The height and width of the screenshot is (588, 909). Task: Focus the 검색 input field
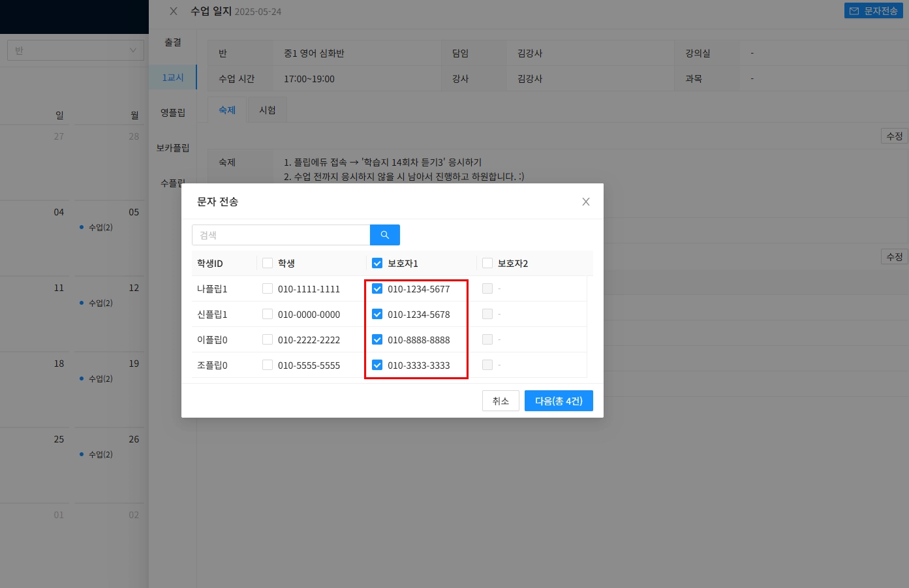pyautogui.click(x=281, y=235)
